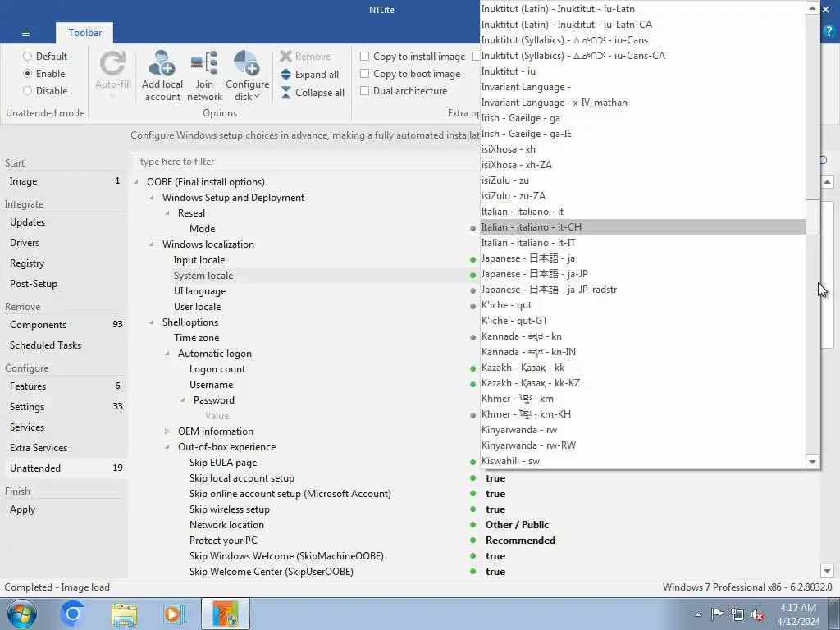Check Dual architecture option
The image size is (840, 630).
pyautogui.click(x=365, y=91)
